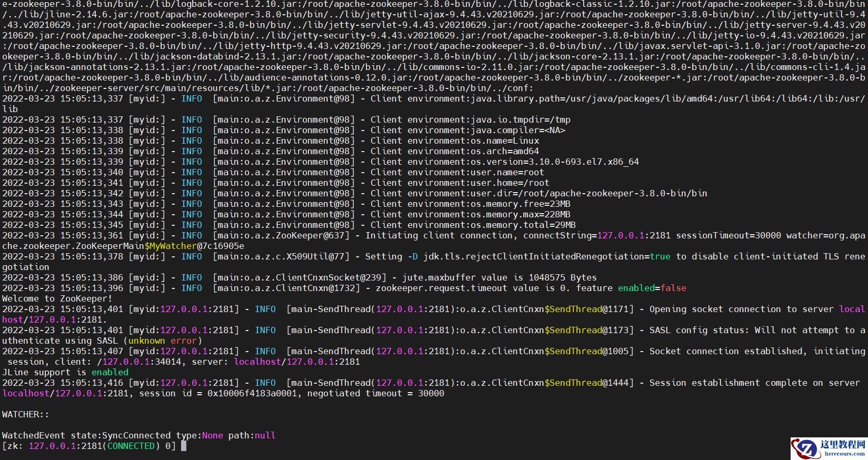
Task: Click the herecours.com watermark text
Action: 844,454
